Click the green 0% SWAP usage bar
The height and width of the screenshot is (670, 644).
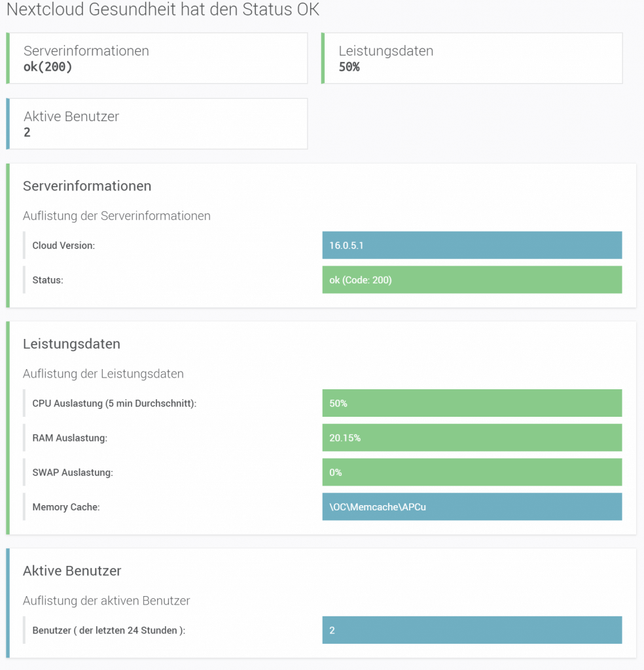pos(472,472)
